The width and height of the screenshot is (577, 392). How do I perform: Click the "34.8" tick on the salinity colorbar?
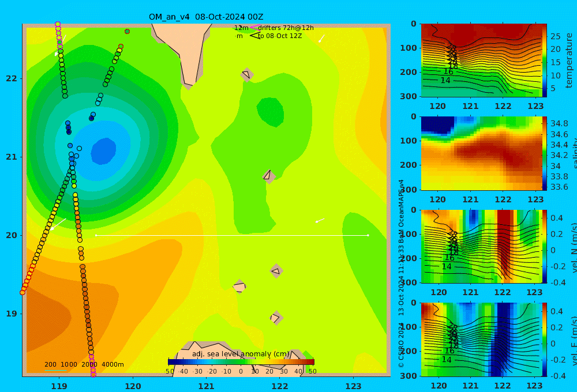pyautogui.click(x=559, y=123)
